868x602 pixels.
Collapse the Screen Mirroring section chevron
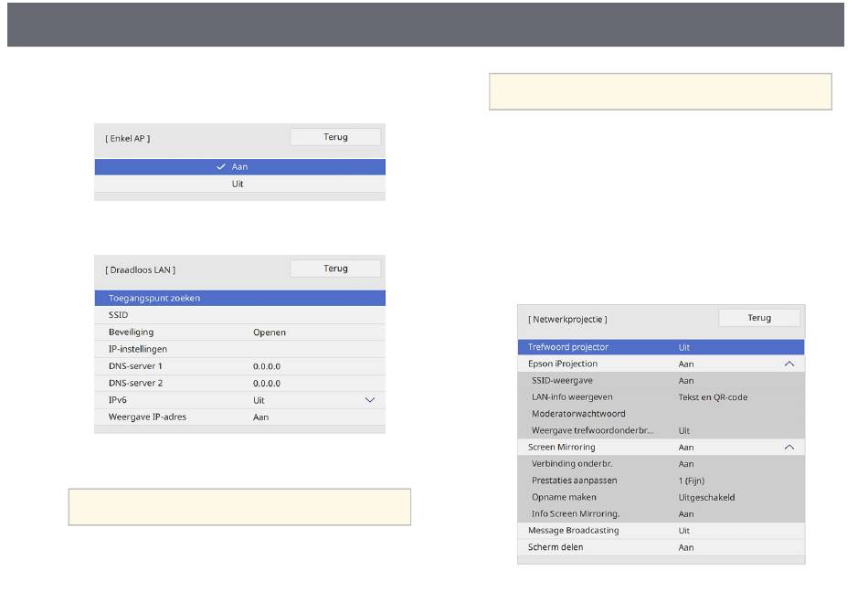click(x=789, y=448)
